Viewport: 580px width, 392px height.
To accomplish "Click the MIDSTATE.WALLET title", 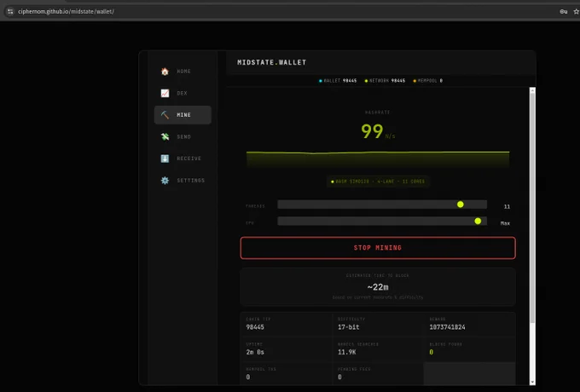I will click(x=272, y=62).
